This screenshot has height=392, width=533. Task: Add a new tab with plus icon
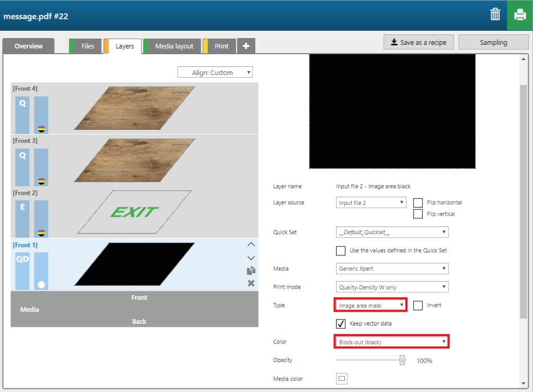click(x=246, y=46)
